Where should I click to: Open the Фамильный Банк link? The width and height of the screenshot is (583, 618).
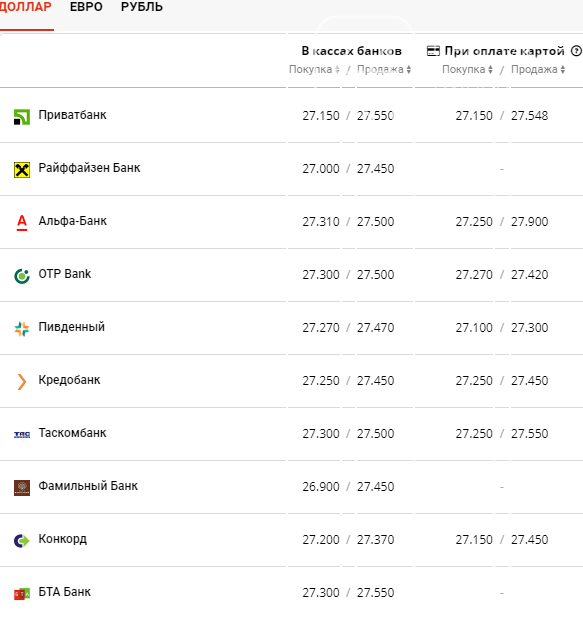(88, 486)
